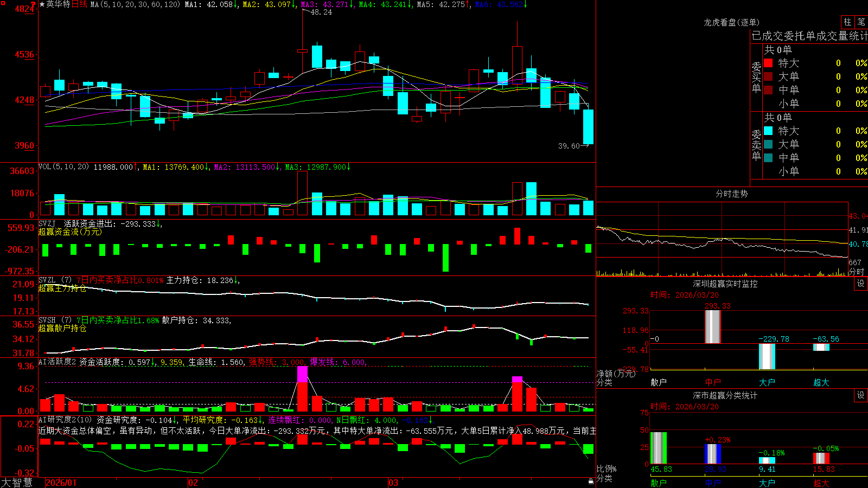Click the 分时走势 panel title
The height and width of the screenshot is (488, 868).
coord(732,194)
